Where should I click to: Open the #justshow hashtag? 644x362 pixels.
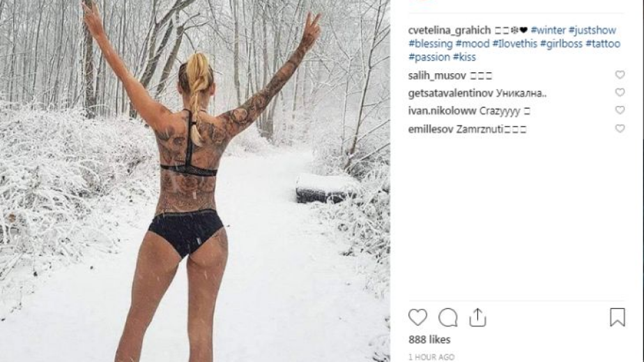(592, 31)
